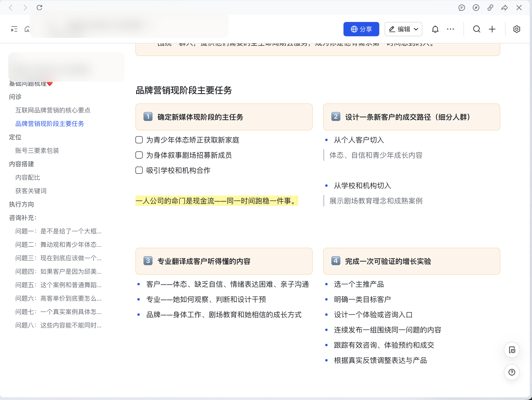This screenshot has height=400, width=532.
Task: Open 问题八：这些内容能不能同时...
Action: click(x=58, y=325)
